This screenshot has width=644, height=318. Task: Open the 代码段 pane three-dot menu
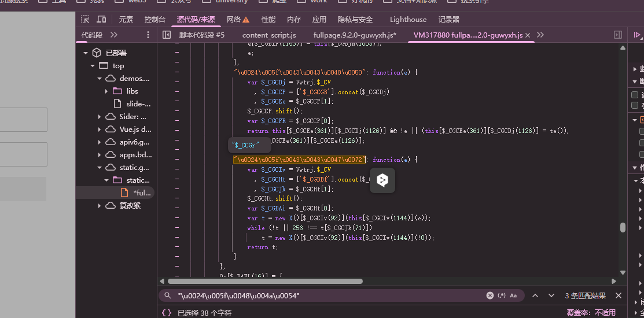point(148,35)
